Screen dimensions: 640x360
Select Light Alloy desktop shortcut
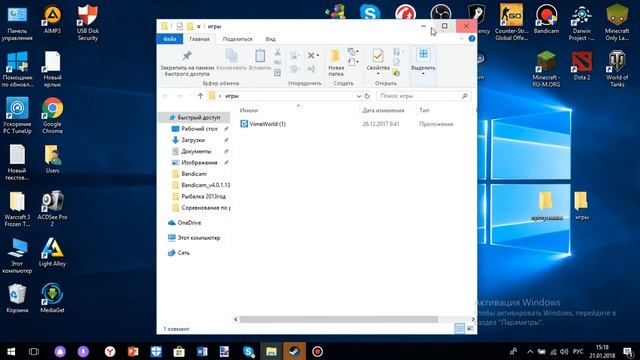pyautogui.click(x=52, y=252)
